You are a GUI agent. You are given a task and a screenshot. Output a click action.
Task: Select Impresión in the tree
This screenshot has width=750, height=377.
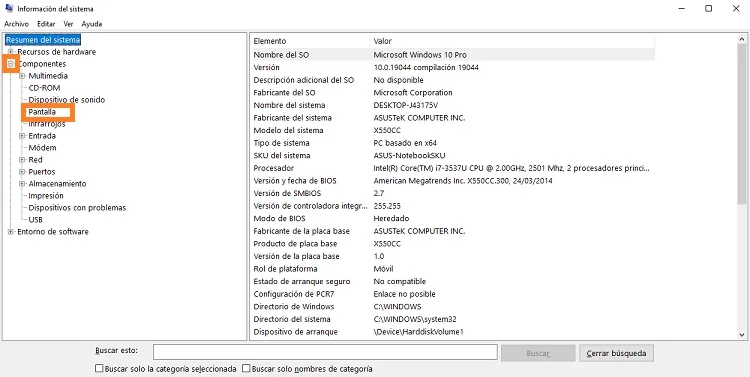[x=46, y=196]
